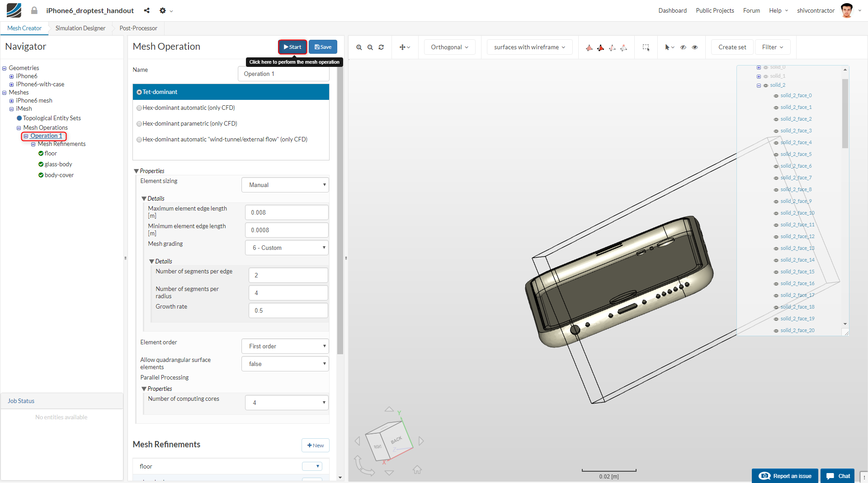Add a New mesh refinement
This screenshot has height=483, width=868.
[x=315, y=445]
